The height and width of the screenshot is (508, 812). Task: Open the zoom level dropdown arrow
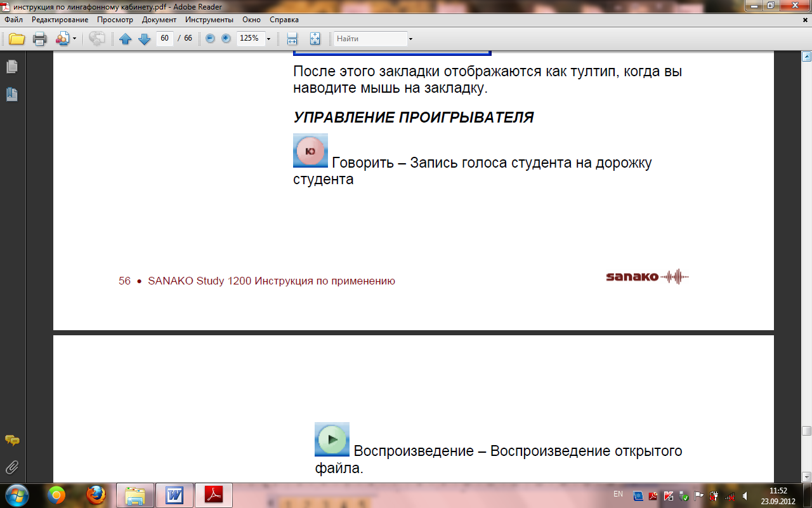click(268, 39)
